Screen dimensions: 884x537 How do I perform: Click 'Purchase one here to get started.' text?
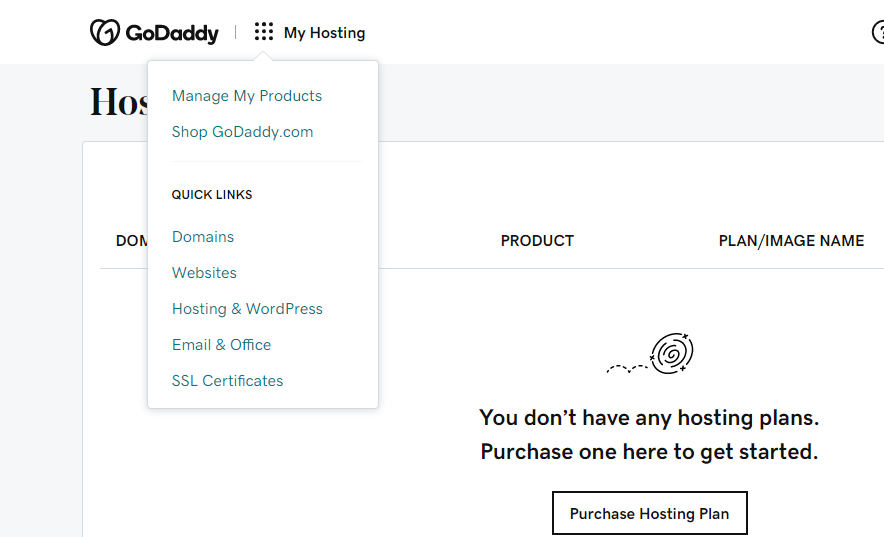click(x=649, y=452)
